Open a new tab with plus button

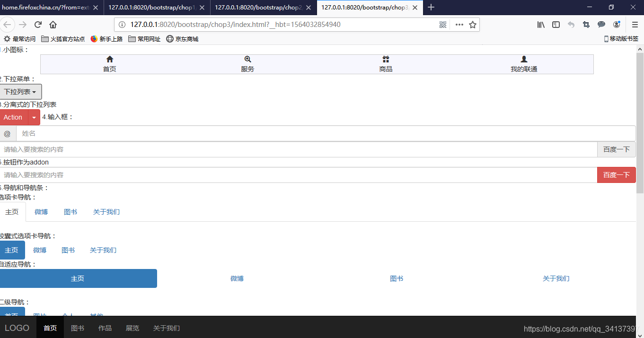pos(431,8)
